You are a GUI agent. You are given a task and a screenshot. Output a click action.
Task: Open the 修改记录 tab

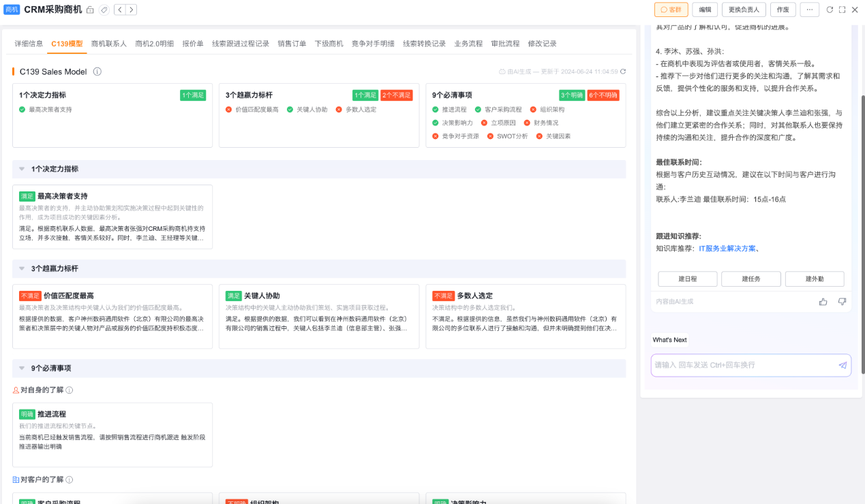542,44
